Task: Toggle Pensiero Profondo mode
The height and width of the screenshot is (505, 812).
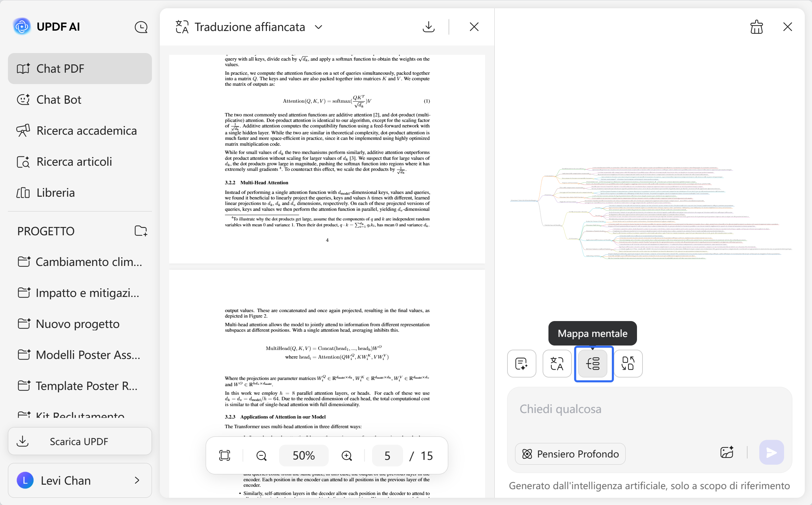Action: point(569,453)
